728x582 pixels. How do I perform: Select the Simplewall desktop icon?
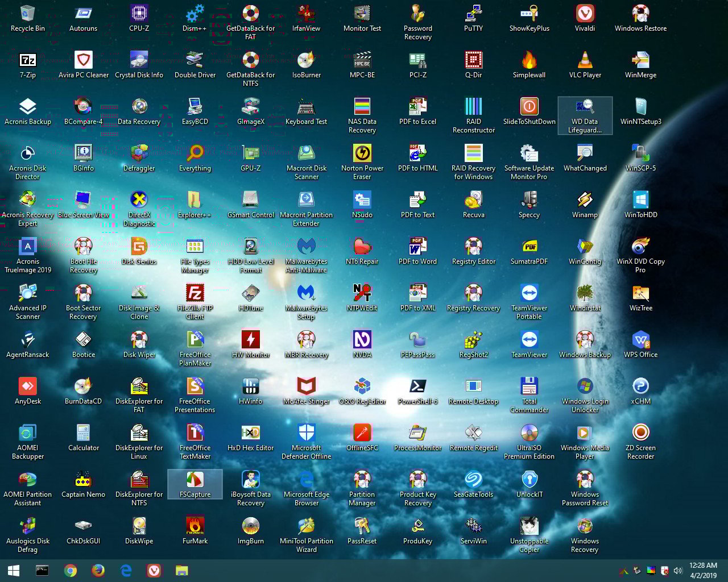click(x=529, y=64)
